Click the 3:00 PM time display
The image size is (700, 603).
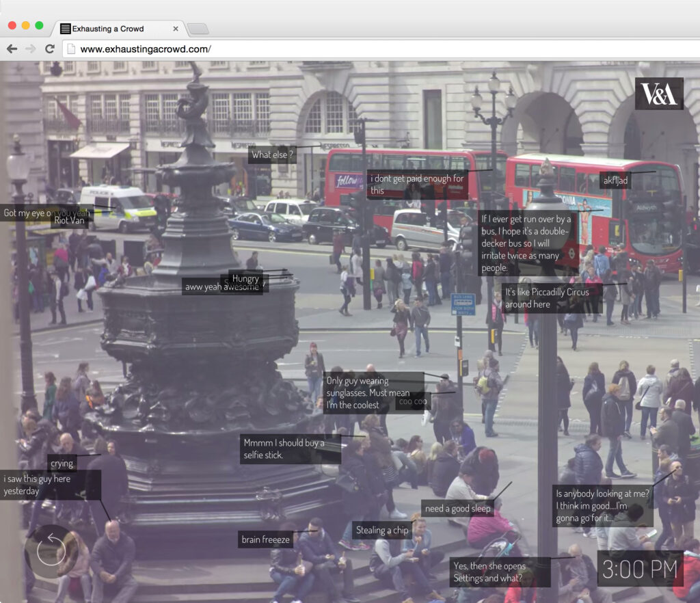coord(640,568)
